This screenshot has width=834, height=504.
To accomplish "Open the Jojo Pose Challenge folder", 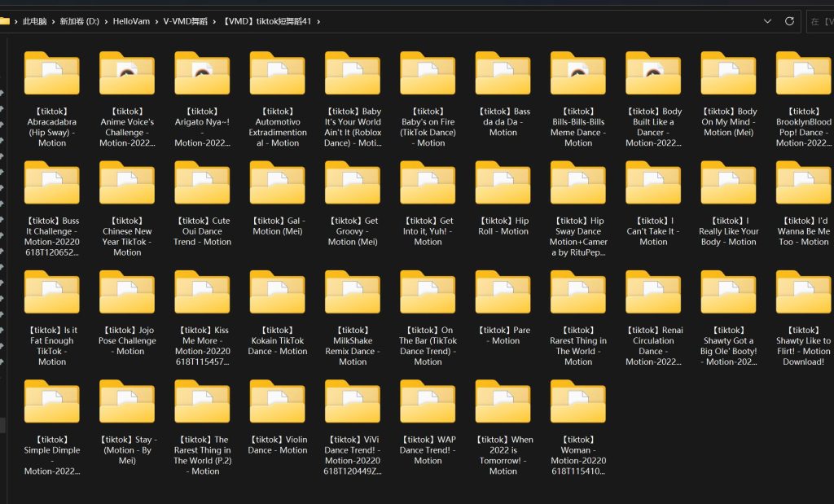I will tap(127, 294).
